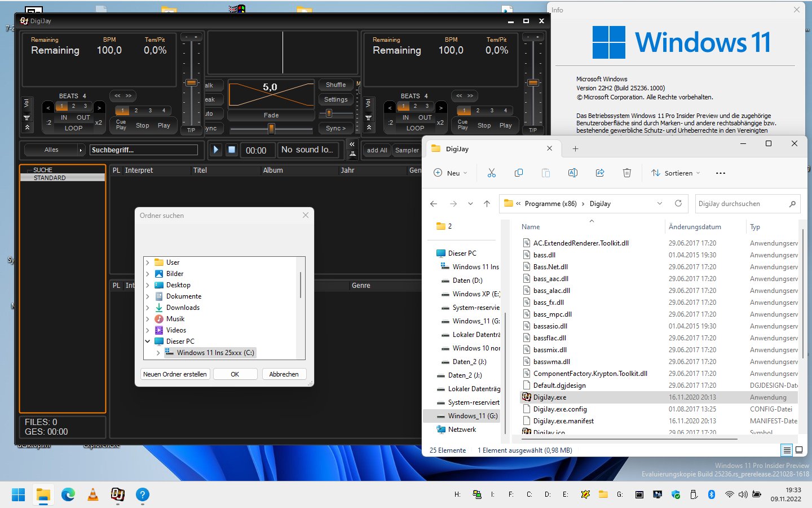Click Neuen Ordner erstellen button
The image size is (812, 508).
pyautogui.click(x=175, y=374)
